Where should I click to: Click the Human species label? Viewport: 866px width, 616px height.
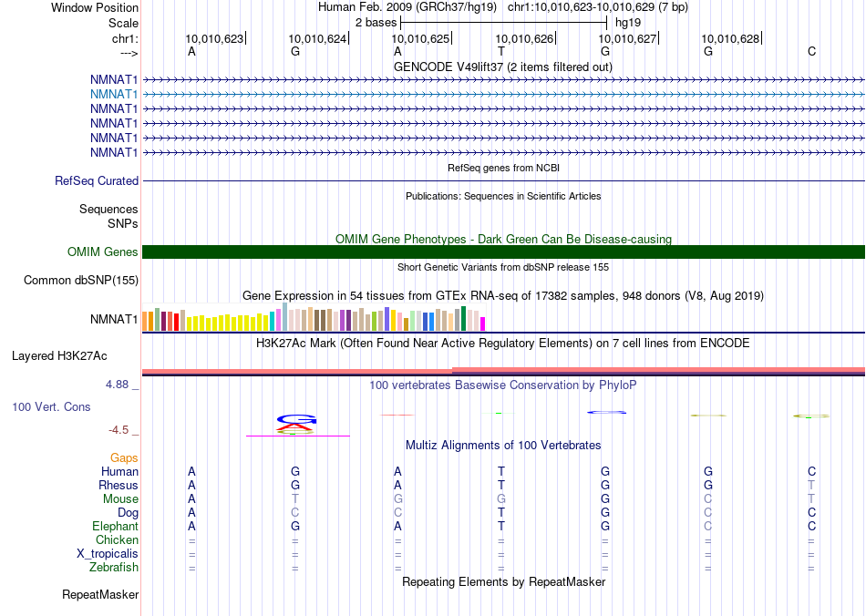119,471
